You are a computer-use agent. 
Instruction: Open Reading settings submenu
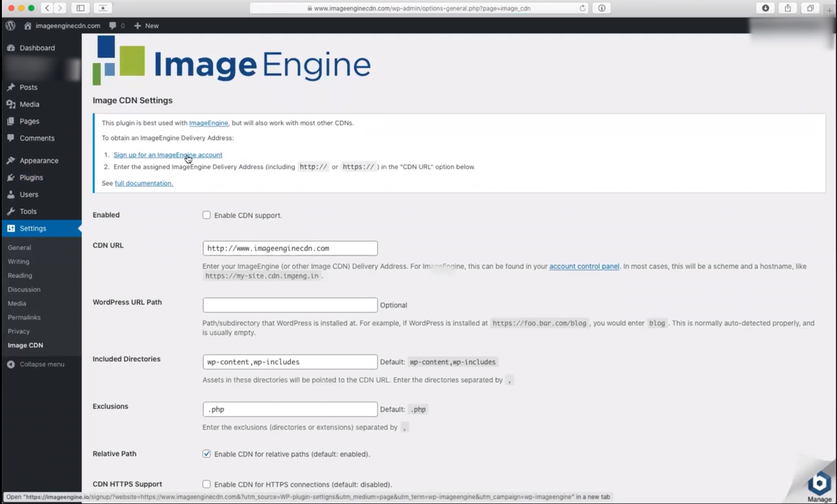point(20,276)
